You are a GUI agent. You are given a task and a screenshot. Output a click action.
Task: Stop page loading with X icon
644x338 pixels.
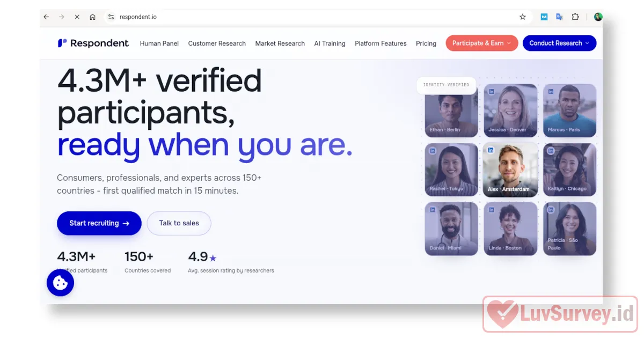pos(77,17)
